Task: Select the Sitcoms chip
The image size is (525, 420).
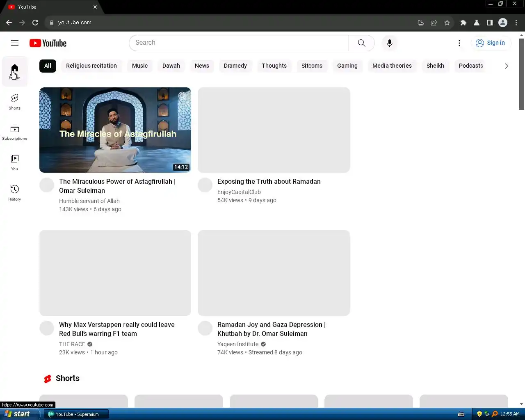Action: pos(312,66)
